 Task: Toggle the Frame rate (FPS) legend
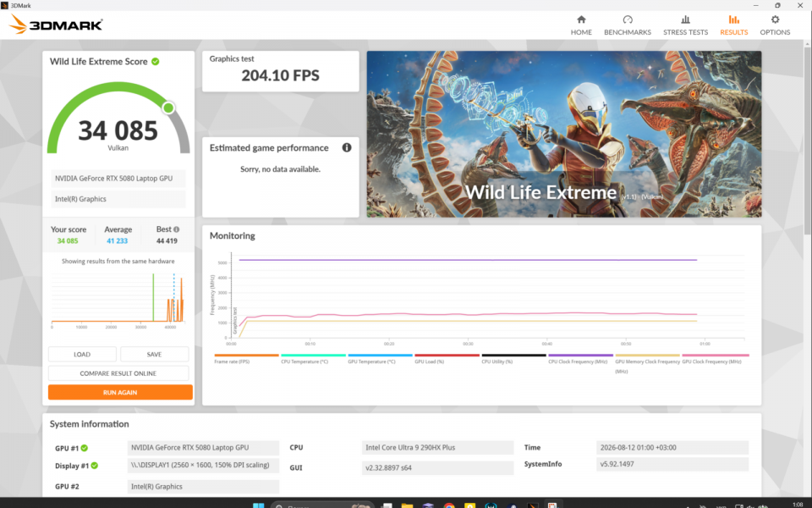(246, 359)
